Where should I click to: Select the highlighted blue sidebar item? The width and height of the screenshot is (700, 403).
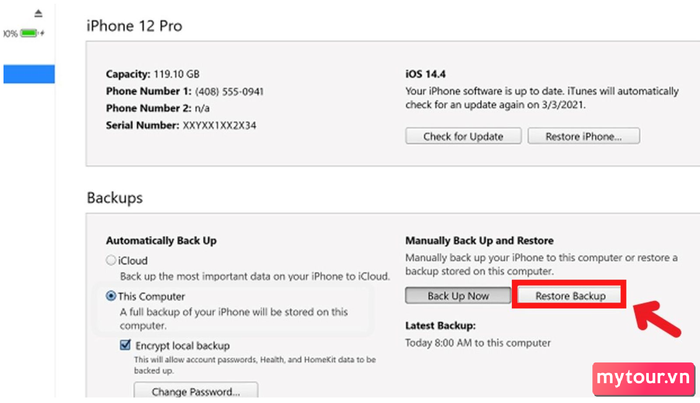[29, 74]
